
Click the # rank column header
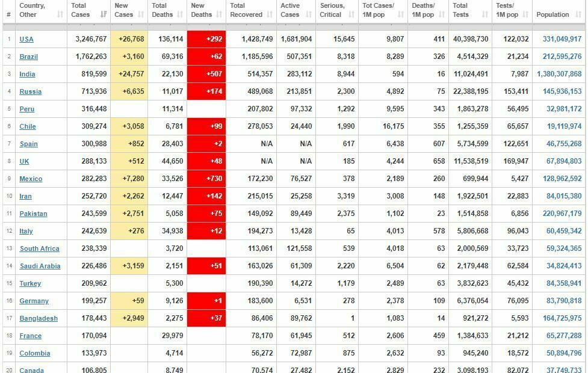click(x=8, y=14)
